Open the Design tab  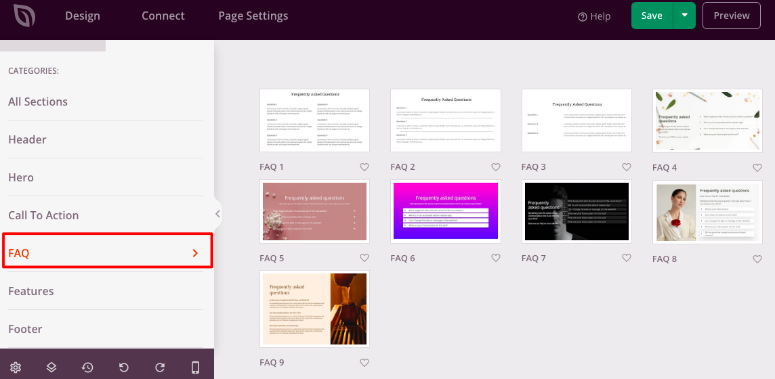(83, 16)
